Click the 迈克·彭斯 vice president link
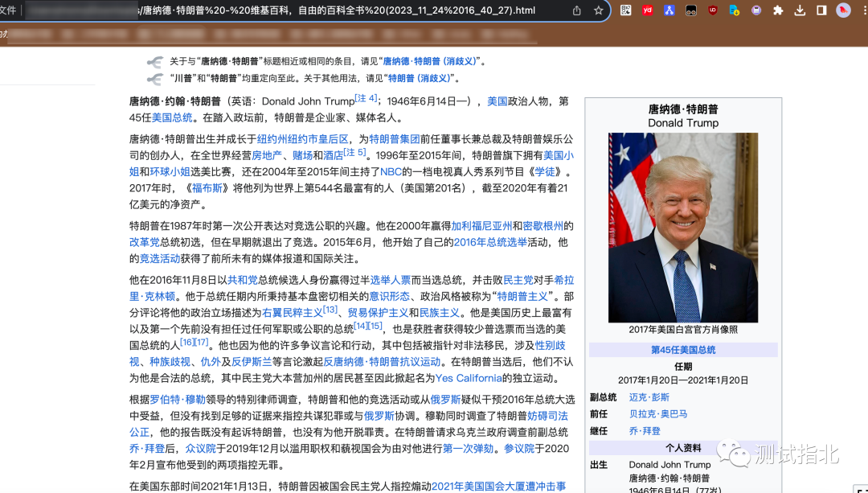The image size is (868, 493). [x=649, y=397]
